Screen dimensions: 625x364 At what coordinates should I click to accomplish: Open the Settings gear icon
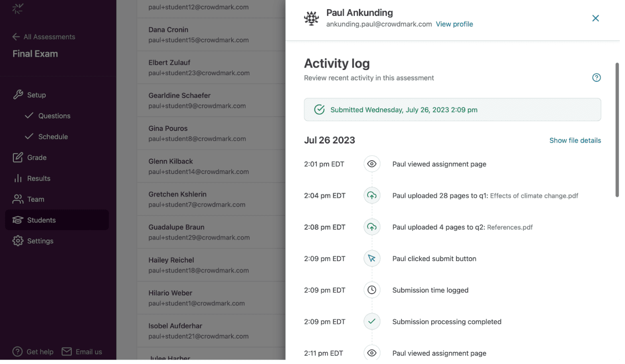[x=17, y=241]
